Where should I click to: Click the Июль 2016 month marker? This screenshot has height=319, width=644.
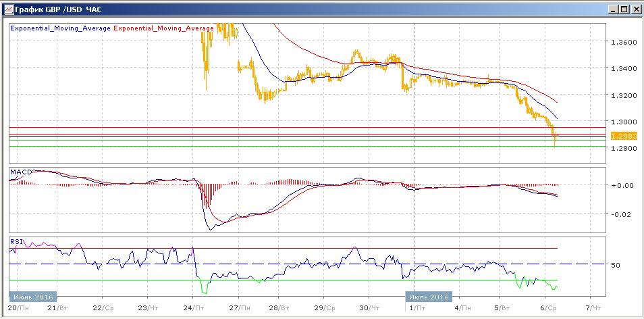pyautogui.click(x=429, y=297)
